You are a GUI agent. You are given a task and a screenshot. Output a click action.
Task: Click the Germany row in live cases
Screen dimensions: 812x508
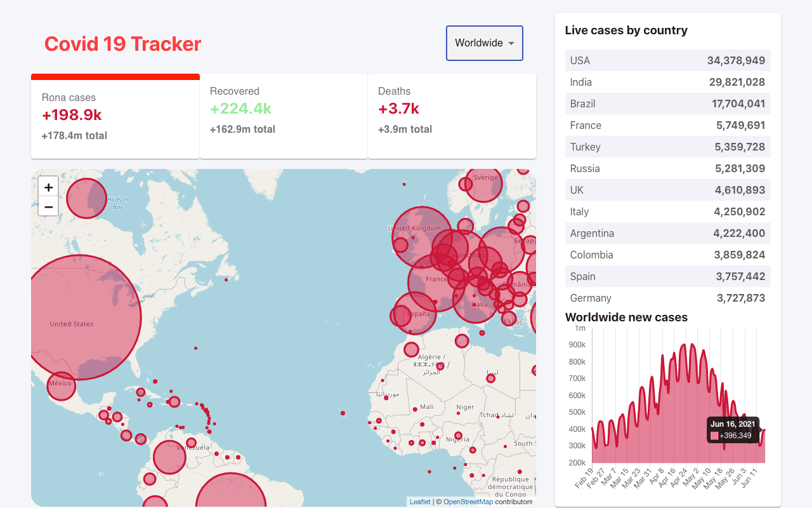668,298
